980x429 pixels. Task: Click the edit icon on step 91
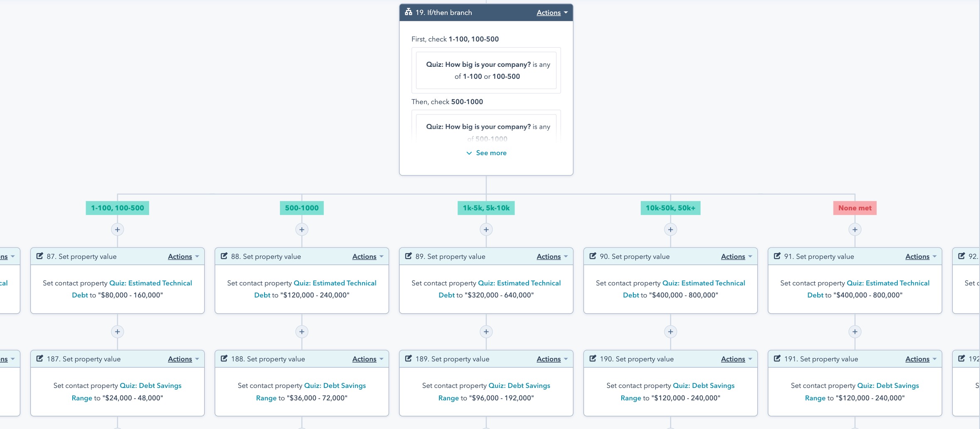[x=777, y=256]
